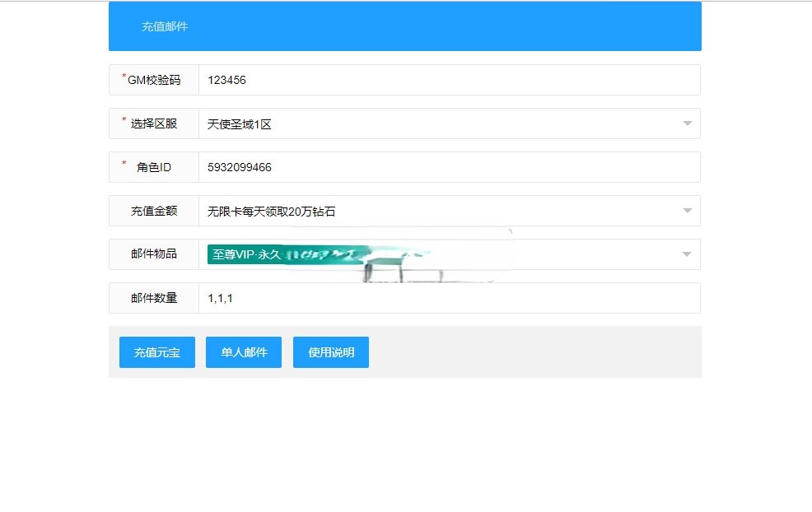This screenshot has width=812, height=512.
Task: Expand the 充值金额 dropdown
Action: point(686,210)
